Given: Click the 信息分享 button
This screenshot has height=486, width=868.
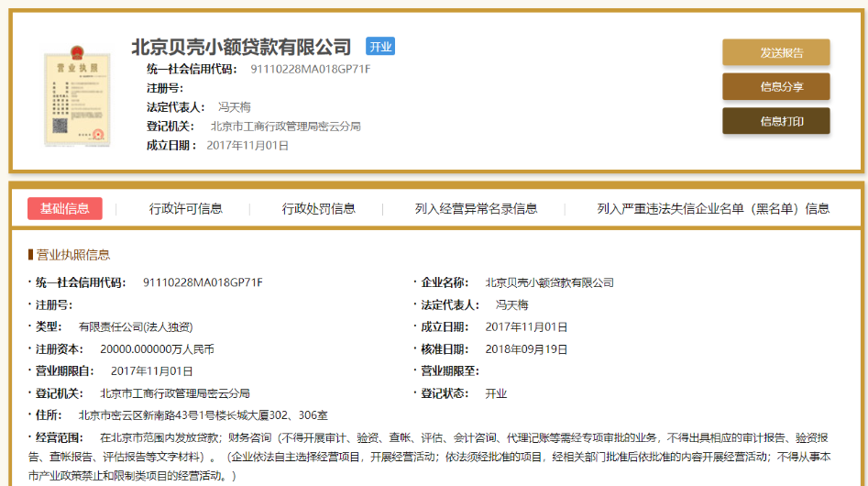Looking at the screenshot, I should pyautogui.click(x=776, y=87).
